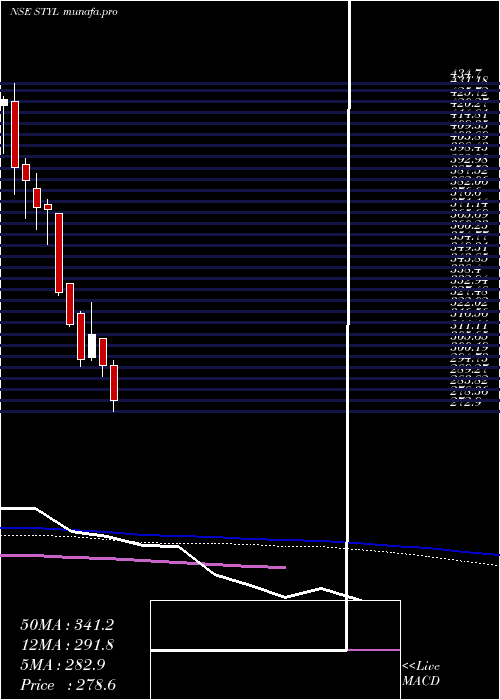Select the 12MA : 291.8 reading
500x700 pixels.
click(x=67, y=645)
